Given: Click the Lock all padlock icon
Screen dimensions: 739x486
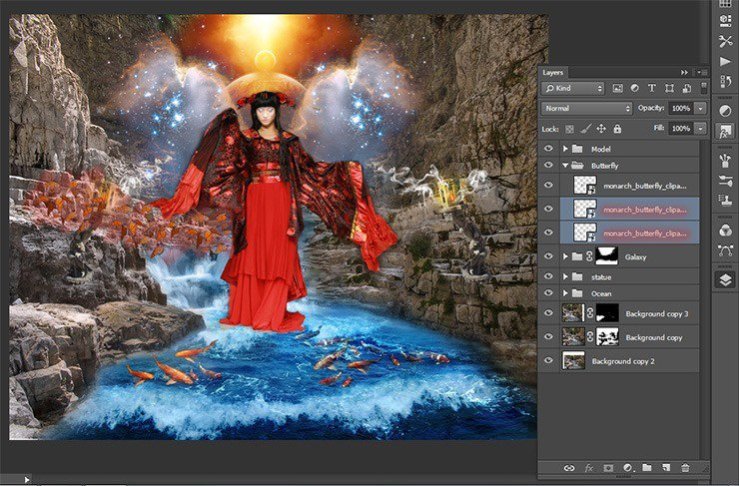Looking at the screenshot, I should (x=617, y=129).
